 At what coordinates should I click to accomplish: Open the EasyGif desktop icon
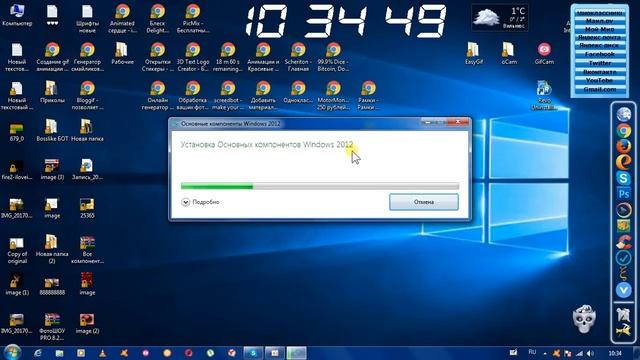tap(473, 53)
